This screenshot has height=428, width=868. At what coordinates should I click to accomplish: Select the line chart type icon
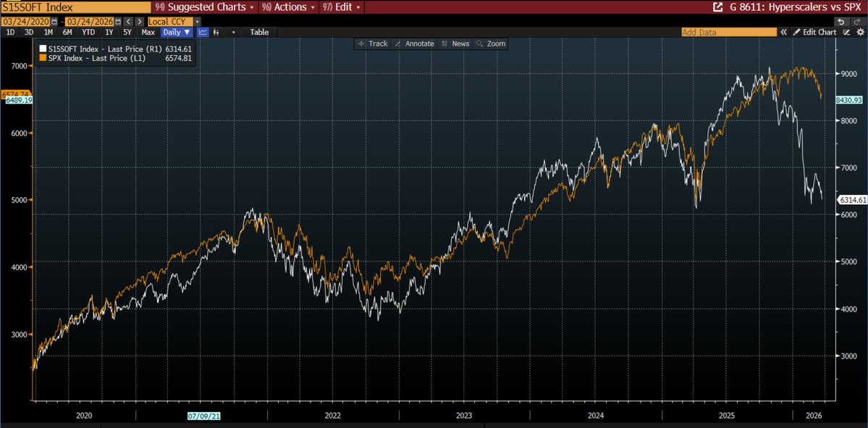pyautogui.click(x=203, y=32)
